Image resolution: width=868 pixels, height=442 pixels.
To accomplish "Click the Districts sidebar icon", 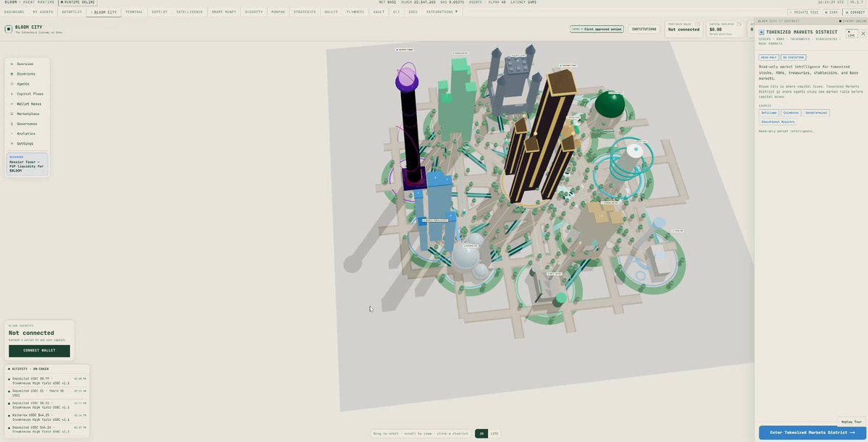I will (12, 74).
